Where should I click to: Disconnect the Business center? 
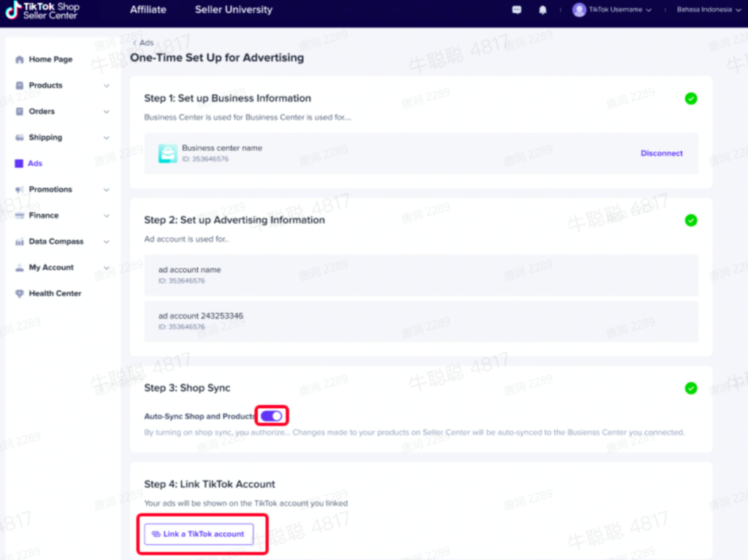[x=661, y=153]
